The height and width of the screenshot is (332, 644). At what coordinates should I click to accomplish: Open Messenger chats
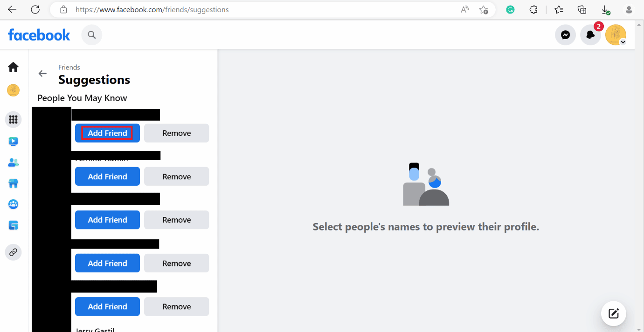click(565, 34)
